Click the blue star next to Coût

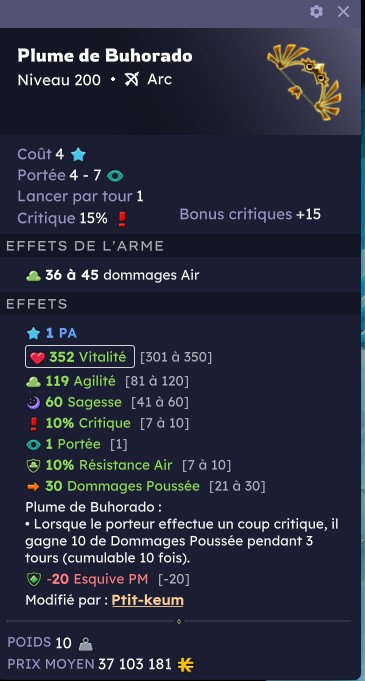point(79,155)
